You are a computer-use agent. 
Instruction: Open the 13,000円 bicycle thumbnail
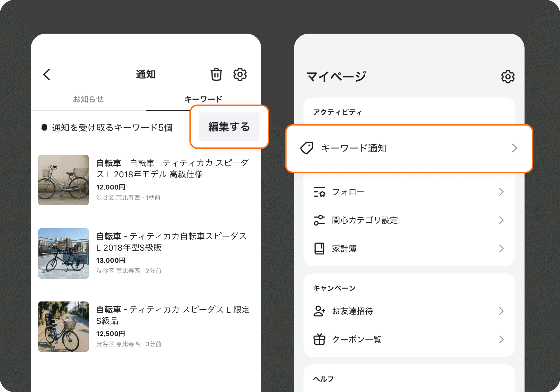coord(63,253)
